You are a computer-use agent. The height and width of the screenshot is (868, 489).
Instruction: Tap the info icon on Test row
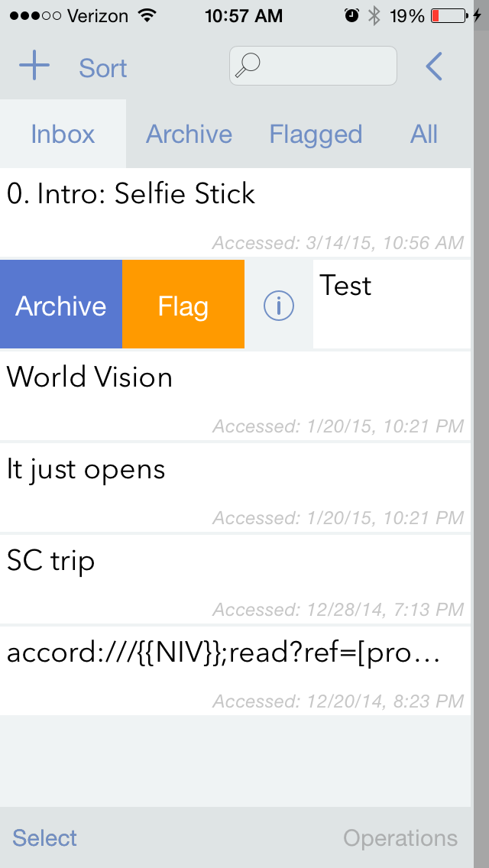click(279, 306)
